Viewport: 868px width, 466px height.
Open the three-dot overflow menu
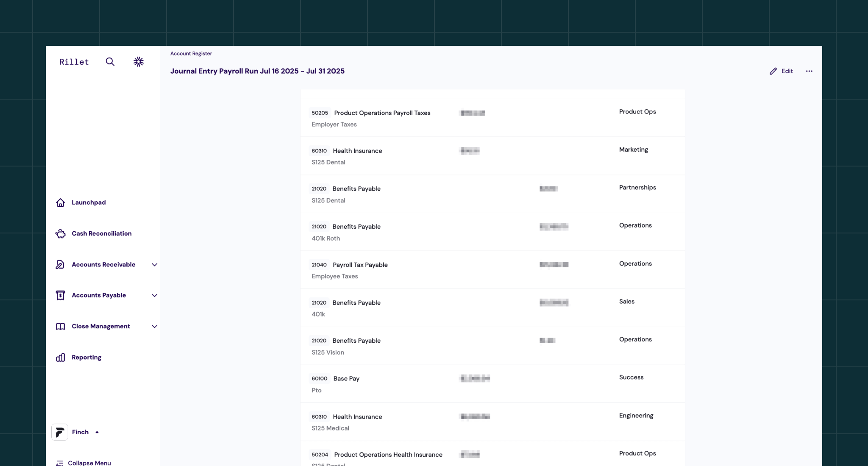809,71
